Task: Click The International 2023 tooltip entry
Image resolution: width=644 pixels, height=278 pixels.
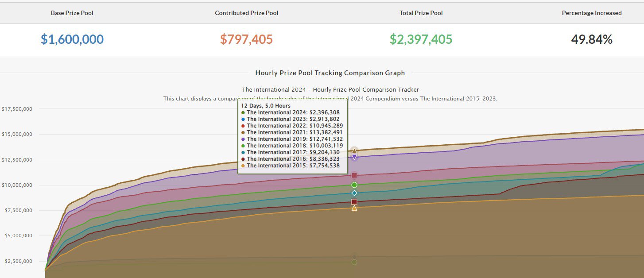Action: click(x=293, y=119)
